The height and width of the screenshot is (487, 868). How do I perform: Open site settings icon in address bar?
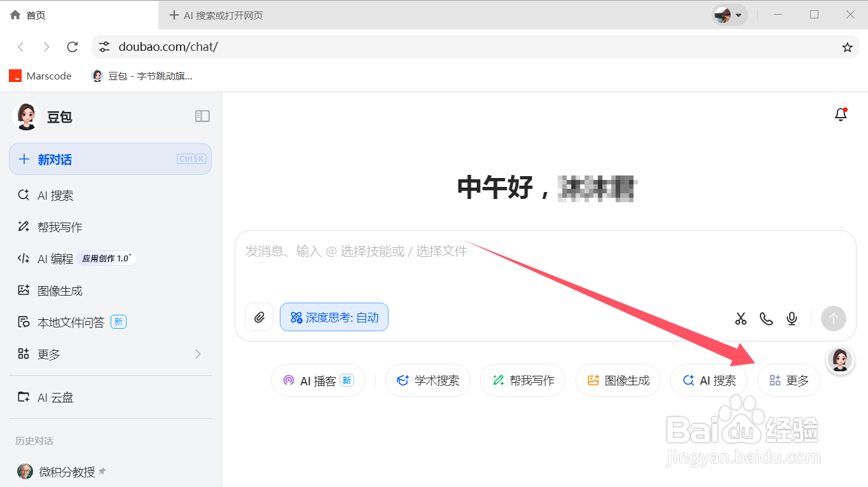[104, 47]
